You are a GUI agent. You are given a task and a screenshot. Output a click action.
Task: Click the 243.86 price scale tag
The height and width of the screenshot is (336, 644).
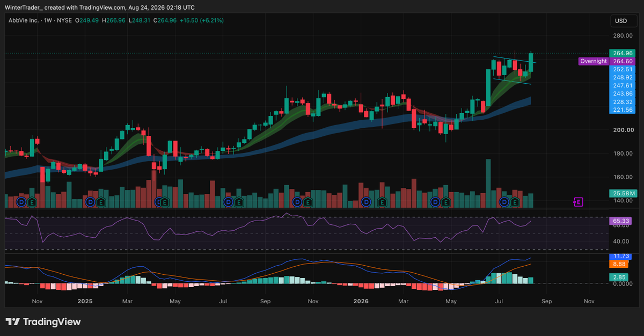(x=623, y=93)
